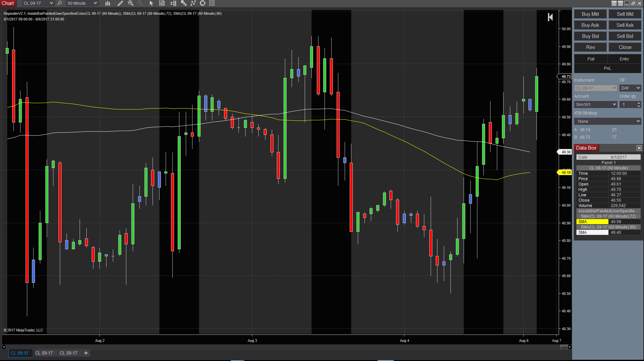This screenshot has height=361, width=644.
Task: Click the ask price A: 49.74
Action: click(x=582, y=130)
